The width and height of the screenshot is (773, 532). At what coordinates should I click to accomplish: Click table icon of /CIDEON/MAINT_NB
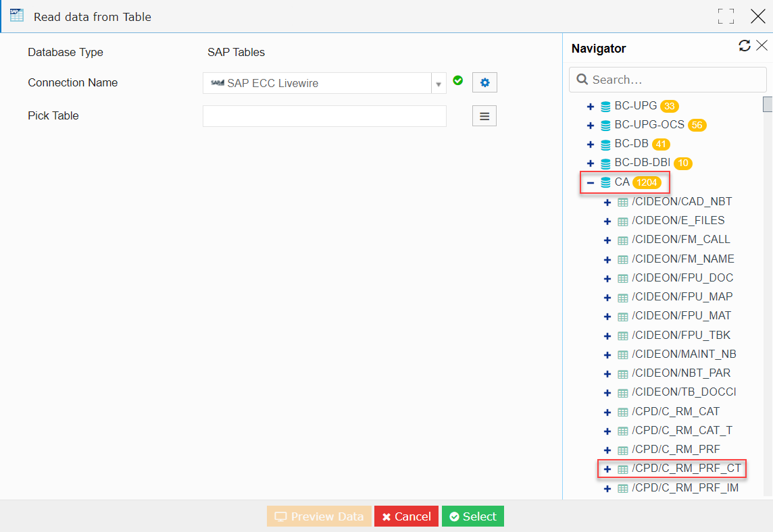(x=622, y=354)
